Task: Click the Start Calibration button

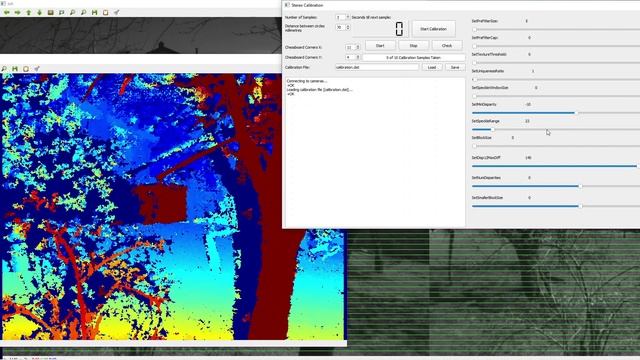Action: 433,29
